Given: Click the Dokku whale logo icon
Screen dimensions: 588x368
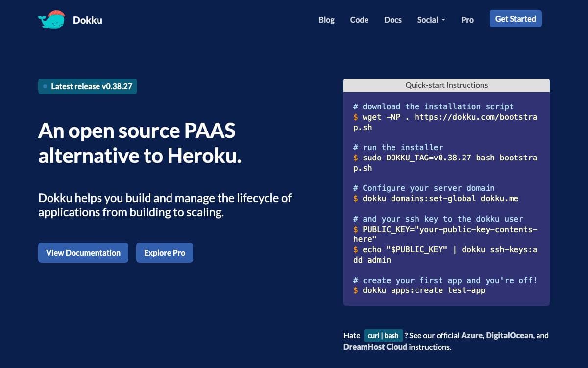Looking at the screenshot, I should (x=51, y=20).
